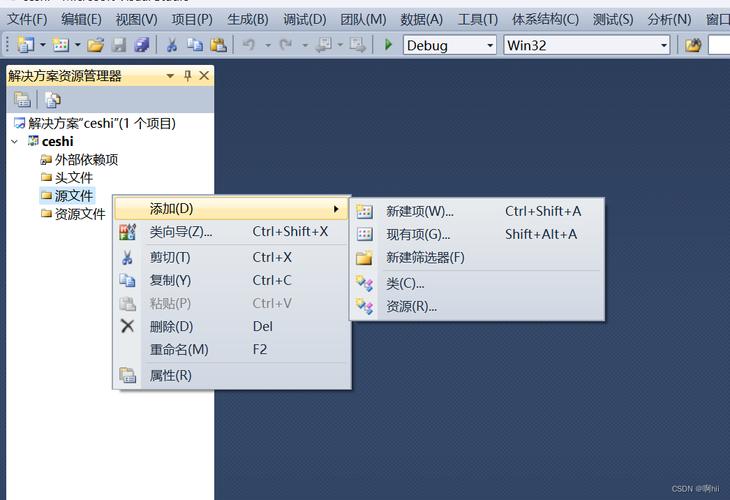Open the Navigate Backward history dropdown arrow
730x500 pixels.
click(x=340, y=45)
